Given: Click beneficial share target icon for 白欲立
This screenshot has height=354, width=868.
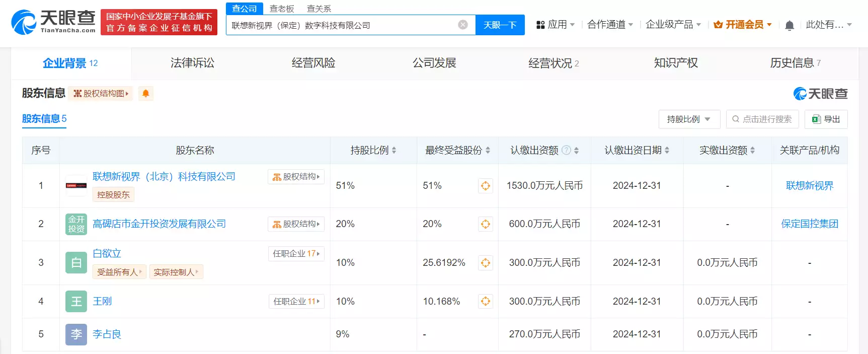Looking at the screenshot, I should pyautogui.click(x=485, y=263).
